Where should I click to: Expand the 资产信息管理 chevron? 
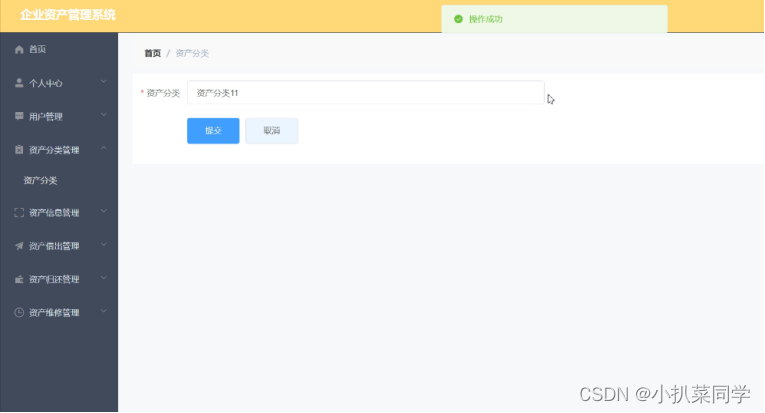(x=104, y=211)
